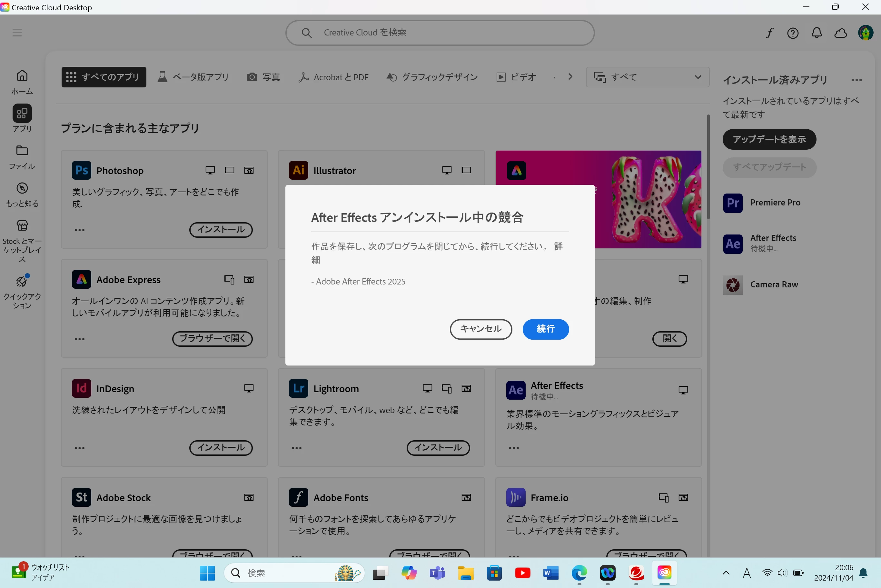Expand the すべて platform filter dropdown

click(647, 77)
